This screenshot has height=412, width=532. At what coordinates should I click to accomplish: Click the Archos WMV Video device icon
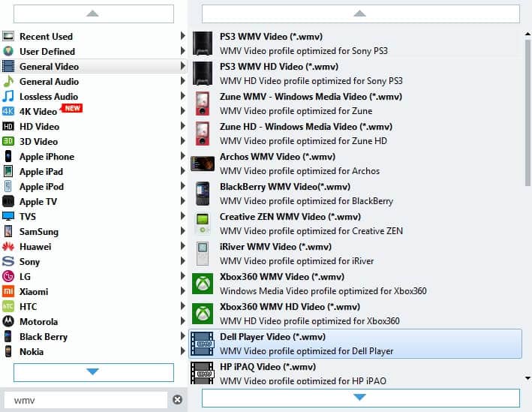coord(203,164)
